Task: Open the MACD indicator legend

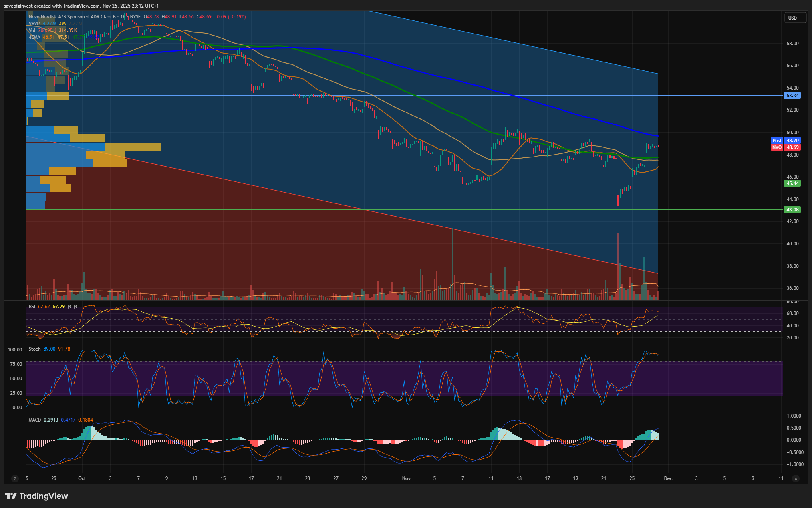Action: coord(35,420)
